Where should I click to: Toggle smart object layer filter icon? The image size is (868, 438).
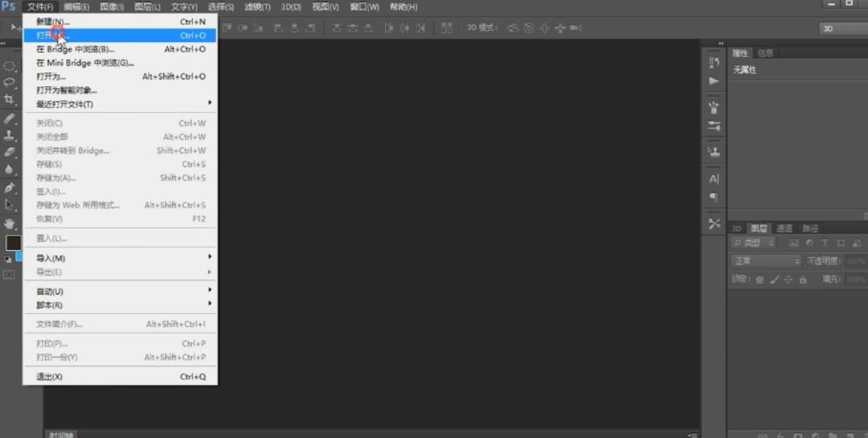tap(856, 243)
